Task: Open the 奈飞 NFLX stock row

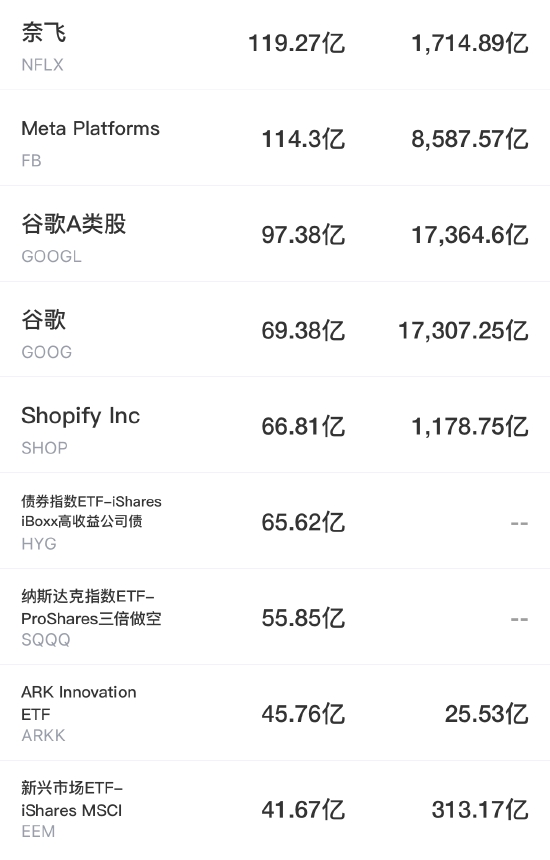Action: tap(275, 44)
